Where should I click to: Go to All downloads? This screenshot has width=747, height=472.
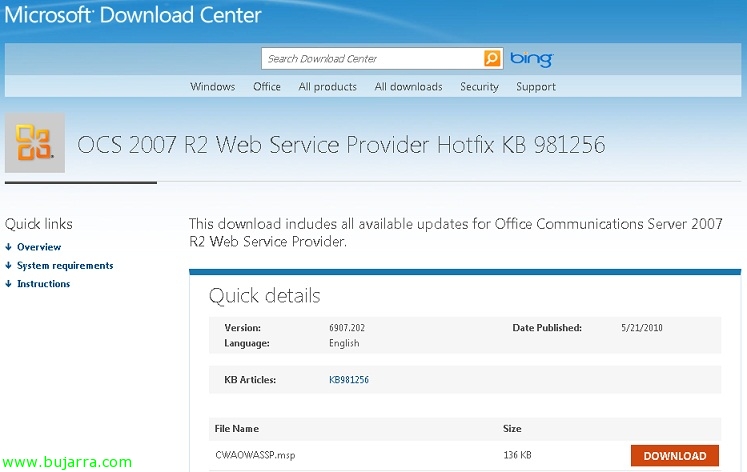click(x=408, y=87)
